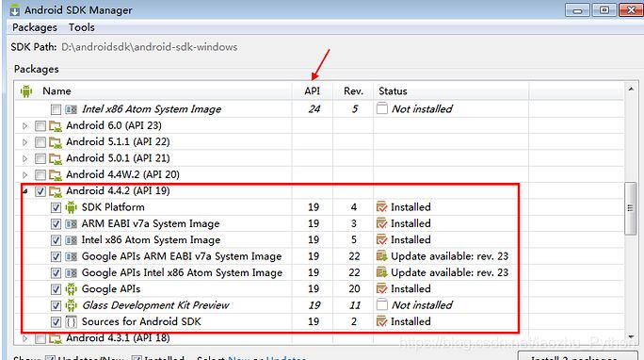Uncheck the Android 4.4.2 (API 19) checkbox
Screen dimensions: 644x360
point(40,191)
